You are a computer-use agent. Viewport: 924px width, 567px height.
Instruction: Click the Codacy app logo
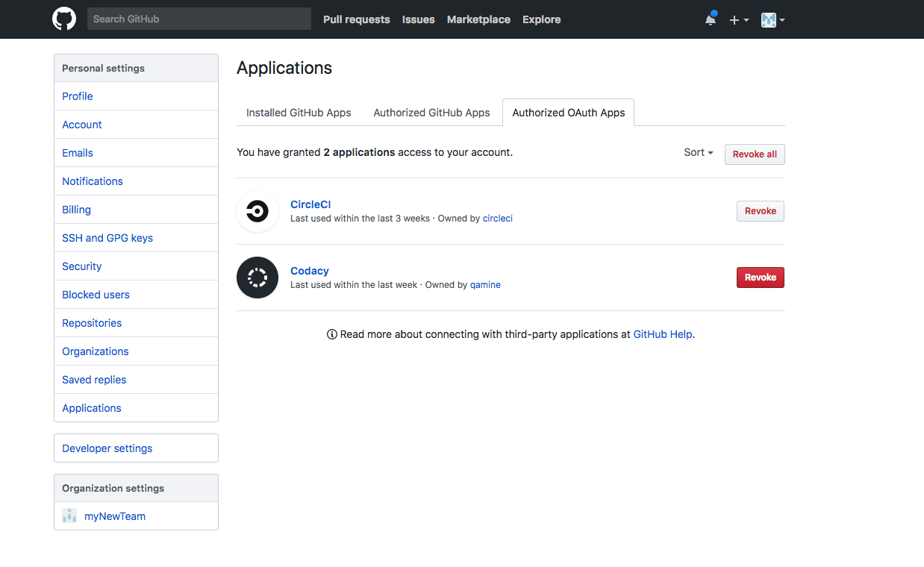point(257,278)
